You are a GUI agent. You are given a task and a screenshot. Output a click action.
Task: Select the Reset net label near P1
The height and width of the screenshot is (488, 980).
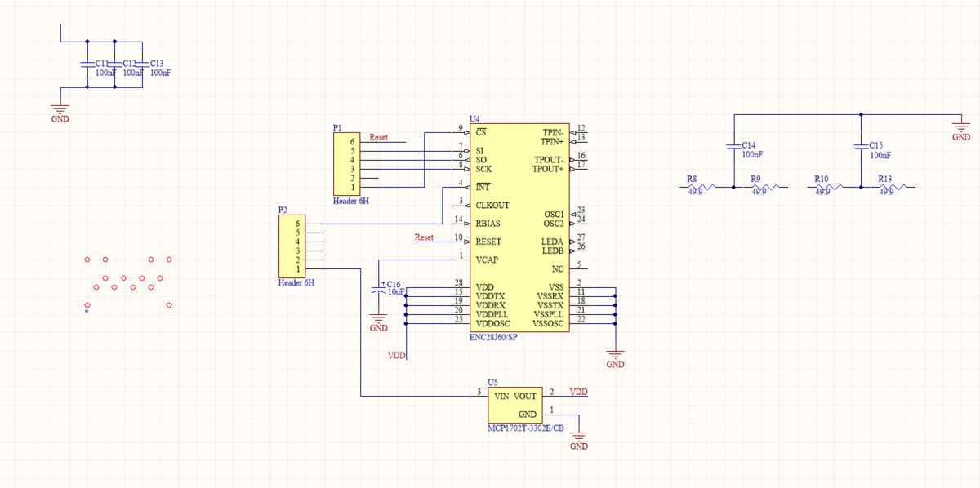click(378, 138)
